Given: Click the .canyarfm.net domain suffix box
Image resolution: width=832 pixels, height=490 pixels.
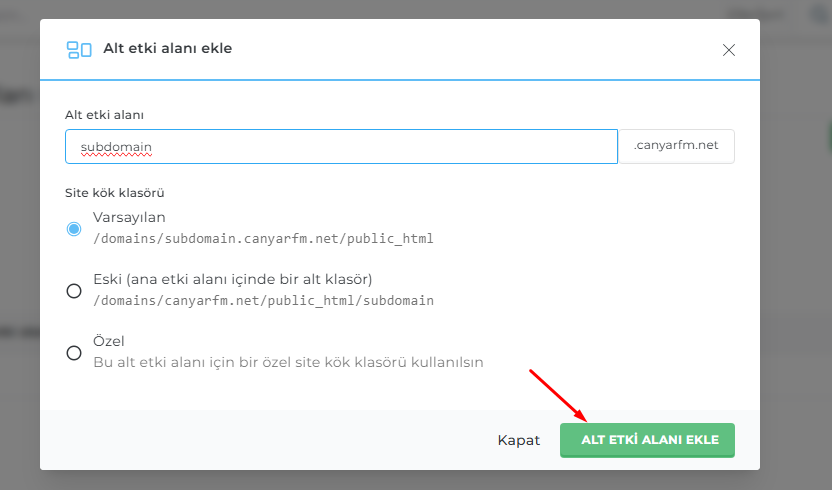Looking at the screenshot, I should (x=676, y=146).
